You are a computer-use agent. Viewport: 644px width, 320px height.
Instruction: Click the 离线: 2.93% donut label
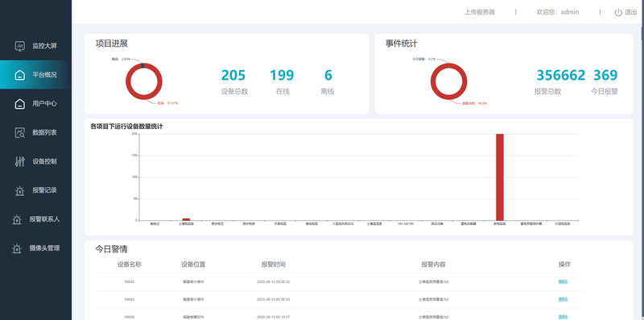pyautogui.click(x=122, y=59)
